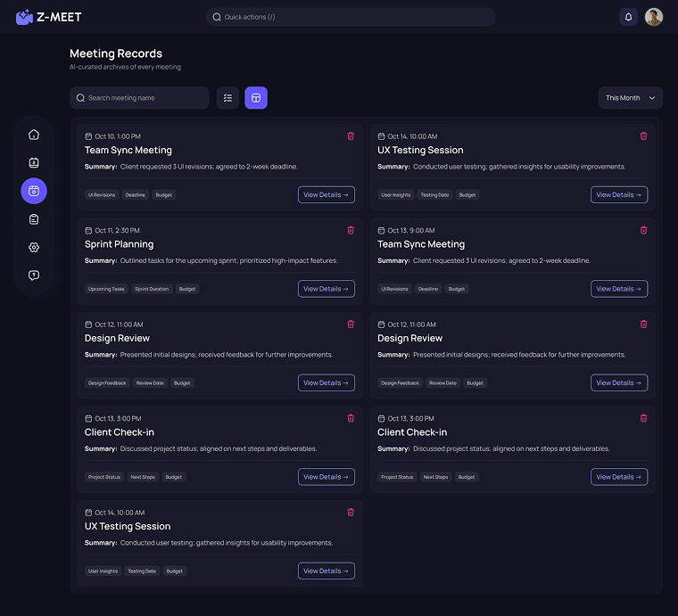Viewport: 678px width, 616px height.
Task: Delete the Oct 10 Team Sync Meeting
Action: (351, 136)
